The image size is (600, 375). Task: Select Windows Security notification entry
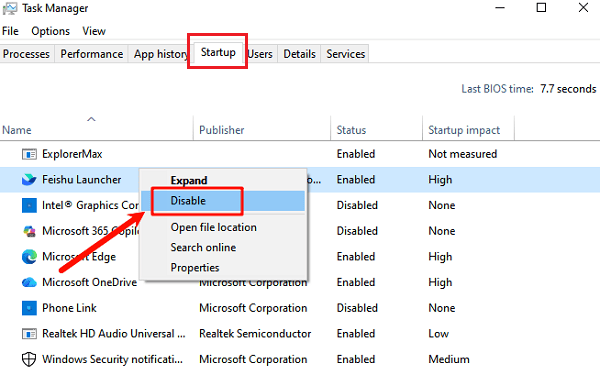click(x=112, y=359)
